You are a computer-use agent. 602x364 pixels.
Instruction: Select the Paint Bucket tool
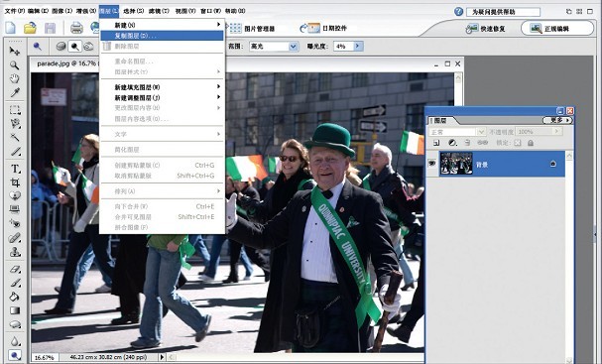[x=15, y=297]
